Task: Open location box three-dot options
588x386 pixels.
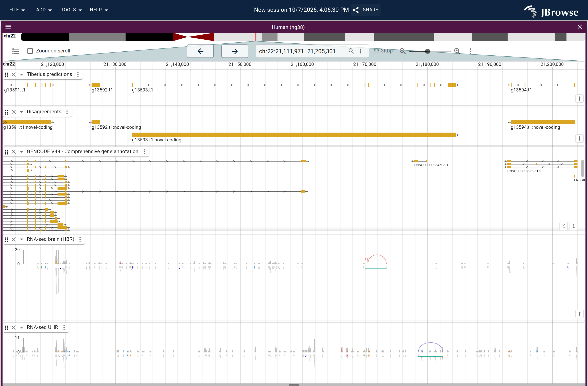Action: click(x=361, y=51)
